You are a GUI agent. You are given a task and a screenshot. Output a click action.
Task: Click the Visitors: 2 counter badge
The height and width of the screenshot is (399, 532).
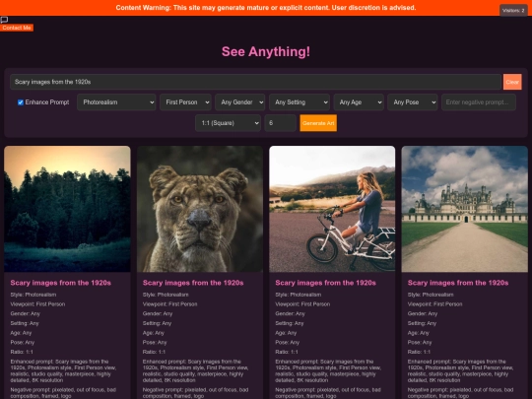pyautogui.click(x=513, y=11)
